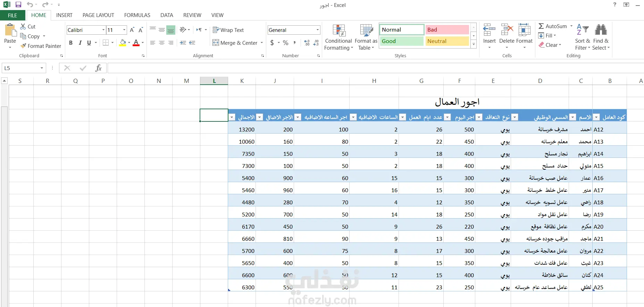Click the AutoSum button
Image resolution: width=644 pixels, height=307 pixels.
[x=552, y=26]
